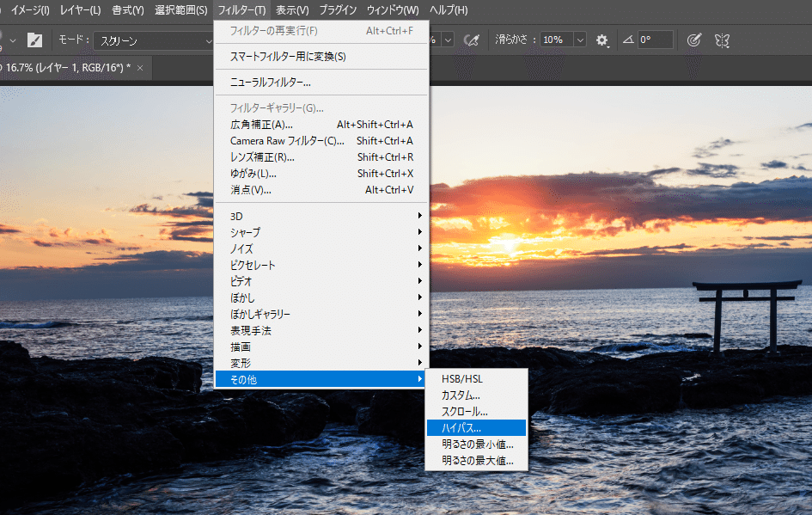Choose 消点(V)... filter

[x=321, y=190]
